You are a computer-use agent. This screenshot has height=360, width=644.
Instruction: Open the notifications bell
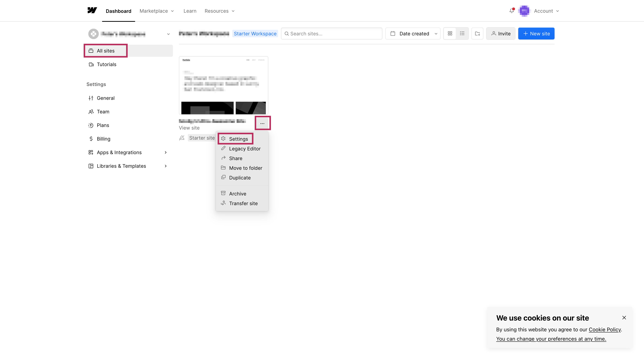pos(512,11)
